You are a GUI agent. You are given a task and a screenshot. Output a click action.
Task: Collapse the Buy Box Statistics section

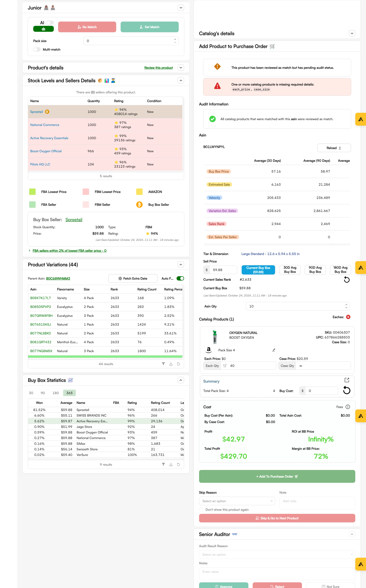coord(181,380)
